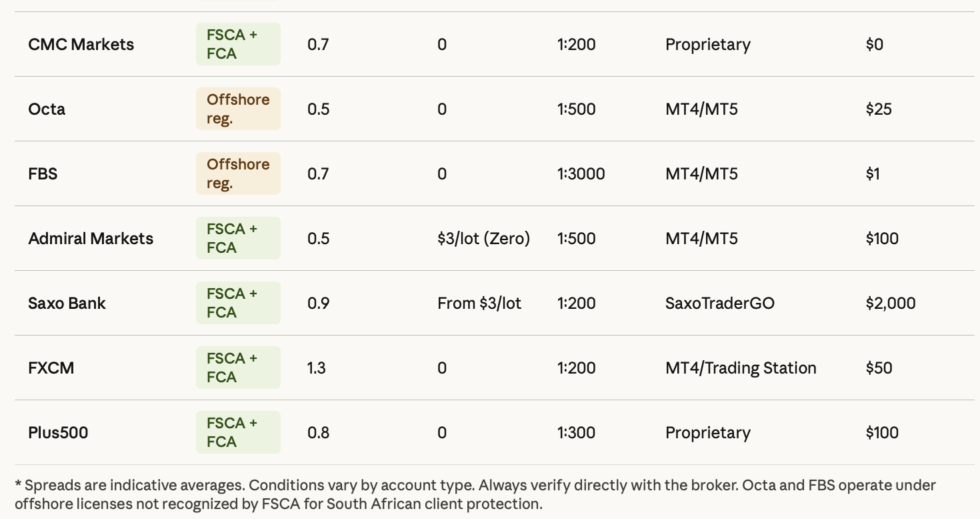Click the MT4/Trading Station platform cell
Screen dimensions: 980x519
[x=741, y=368]
